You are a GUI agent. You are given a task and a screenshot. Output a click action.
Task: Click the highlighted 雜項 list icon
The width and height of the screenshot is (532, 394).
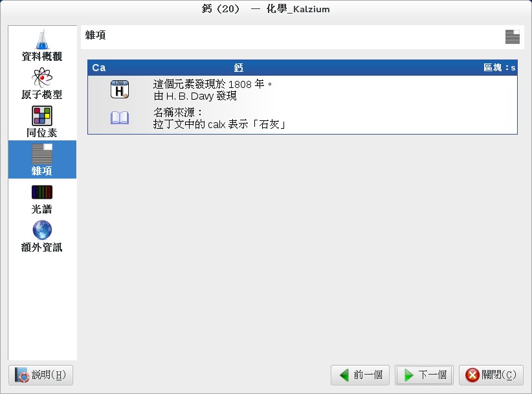click(42, 154)
